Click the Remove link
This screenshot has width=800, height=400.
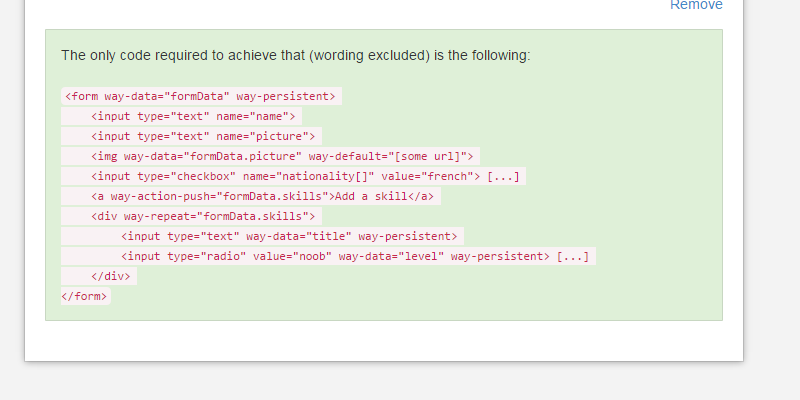click(x=696, y=5)
